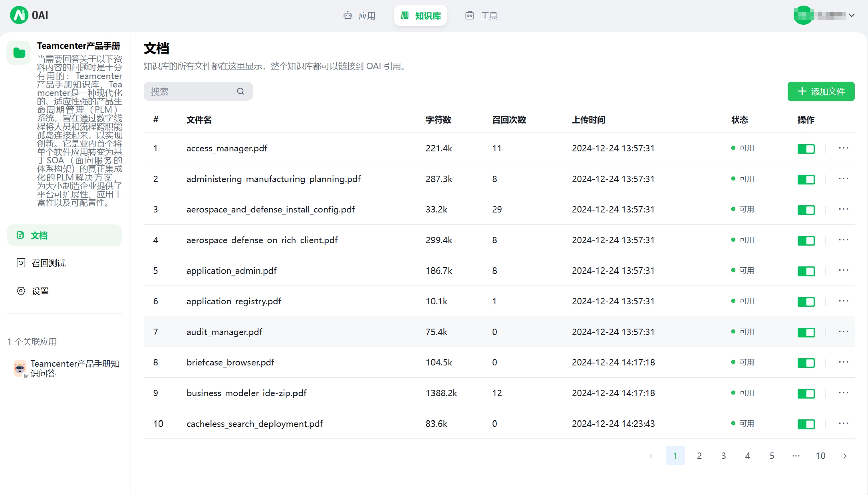
Task: Toggle access_manager.pdf enabled switch
Action: [806, 149]
